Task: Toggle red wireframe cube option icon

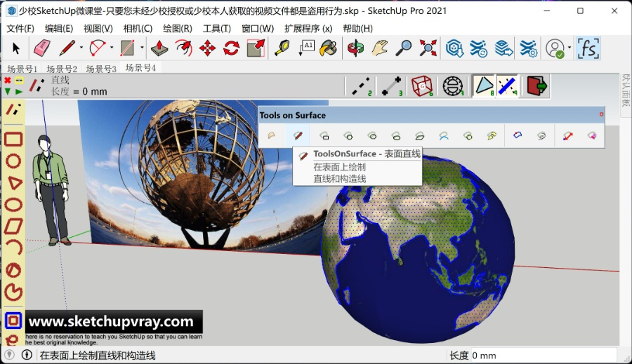Action: (422, 86)
